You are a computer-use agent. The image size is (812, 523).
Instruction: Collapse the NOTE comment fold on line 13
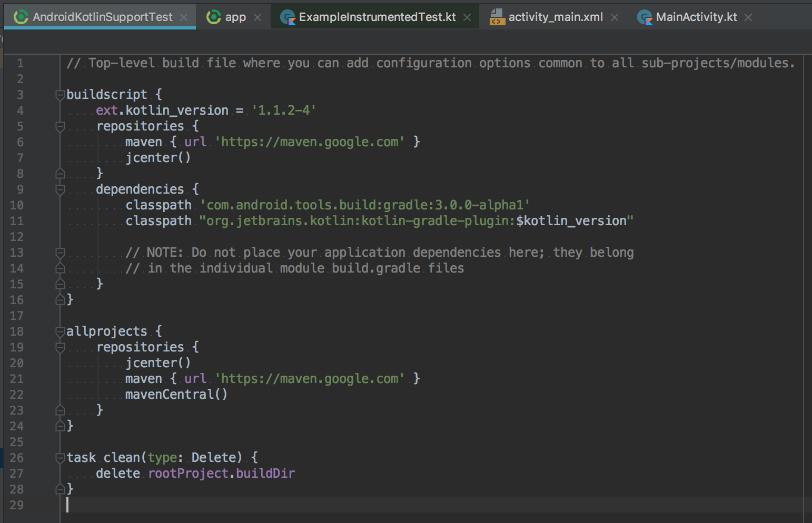point(60,253)
